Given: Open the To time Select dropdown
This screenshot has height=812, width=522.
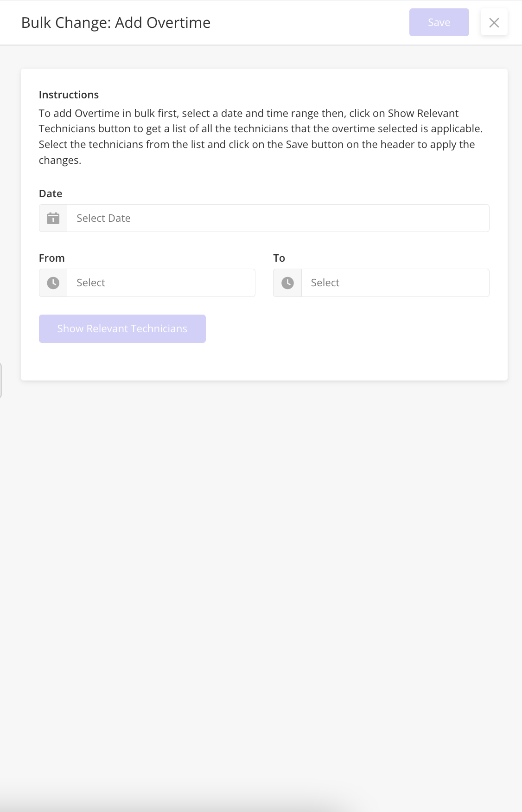Looking at the screenshot, I should tap(395, 283).
